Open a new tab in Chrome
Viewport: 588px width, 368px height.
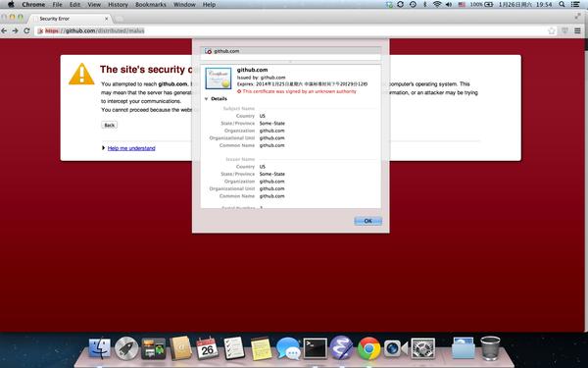tap(120, 19)
